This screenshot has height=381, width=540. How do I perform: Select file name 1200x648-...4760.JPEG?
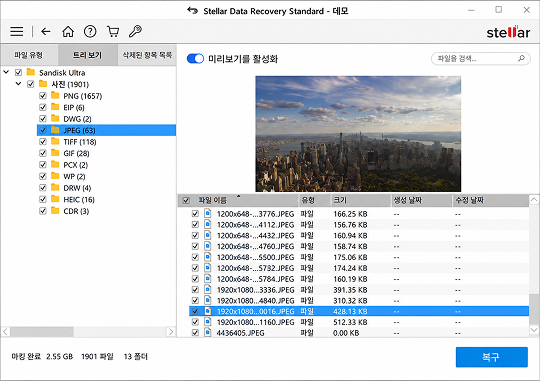(255, 246)
